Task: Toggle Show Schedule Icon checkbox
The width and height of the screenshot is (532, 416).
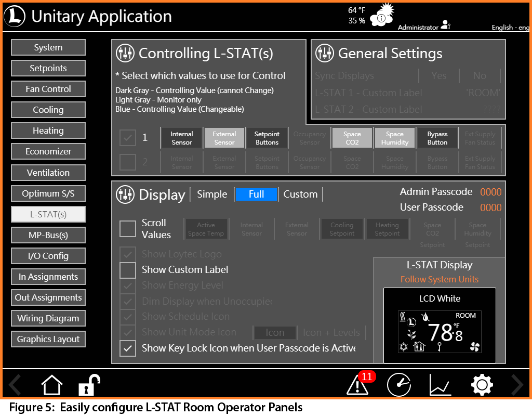Action: click(x=128, y=317)
